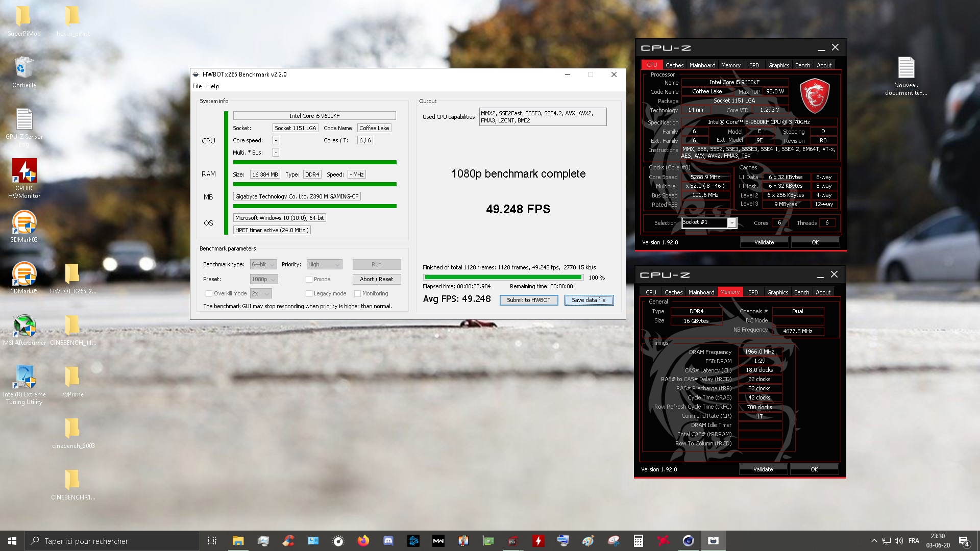
Task: Open the Benchmark type 64-bit dropdown
Action: (263, 264)
